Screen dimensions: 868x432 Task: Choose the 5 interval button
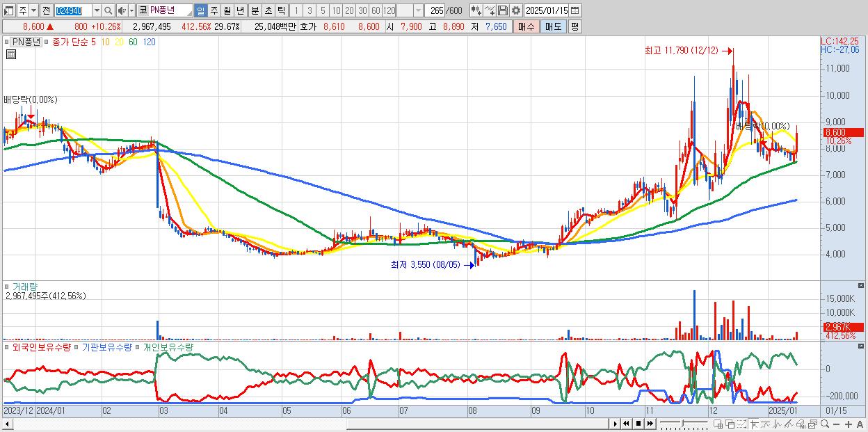pyautogui.click(x=323, y=10)
